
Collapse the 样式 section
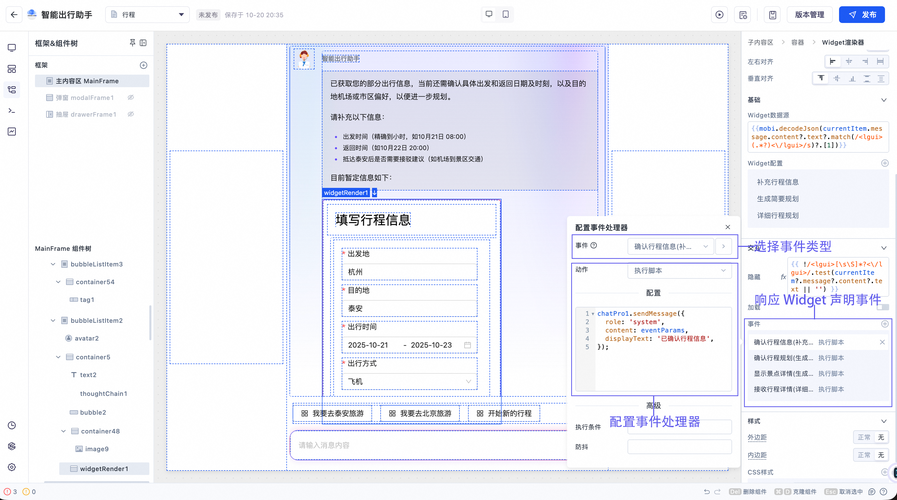pos(884,421)
